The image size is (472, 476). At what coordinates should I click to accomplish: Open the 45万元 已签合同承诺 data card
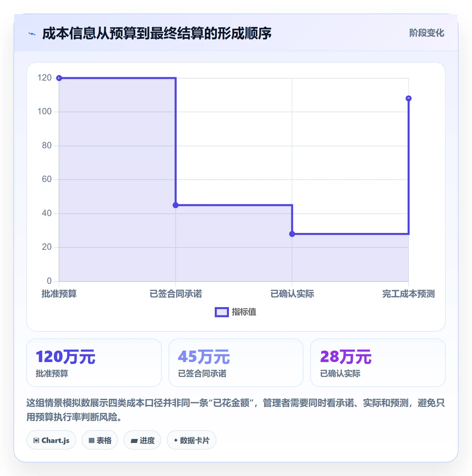[236, 363]
